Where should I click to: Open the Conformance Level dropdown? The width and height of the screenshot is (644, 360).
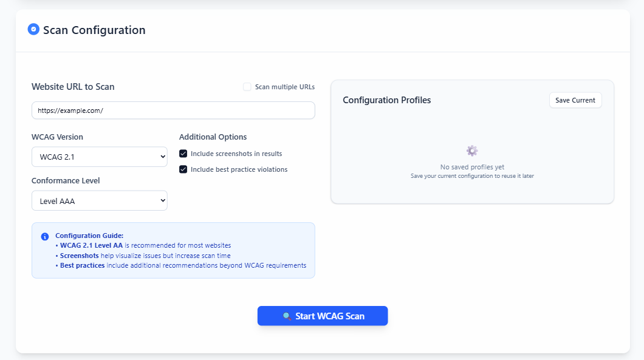point(100,201)
